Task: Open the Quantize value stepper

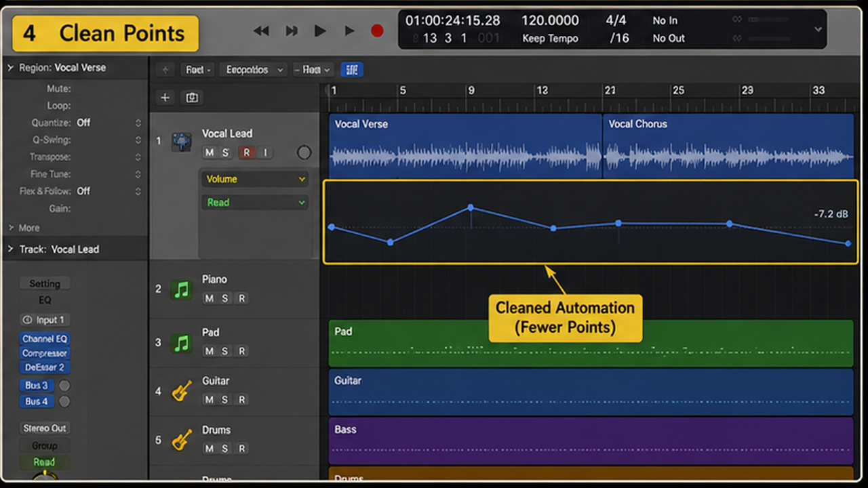Action: pos(138,123)
